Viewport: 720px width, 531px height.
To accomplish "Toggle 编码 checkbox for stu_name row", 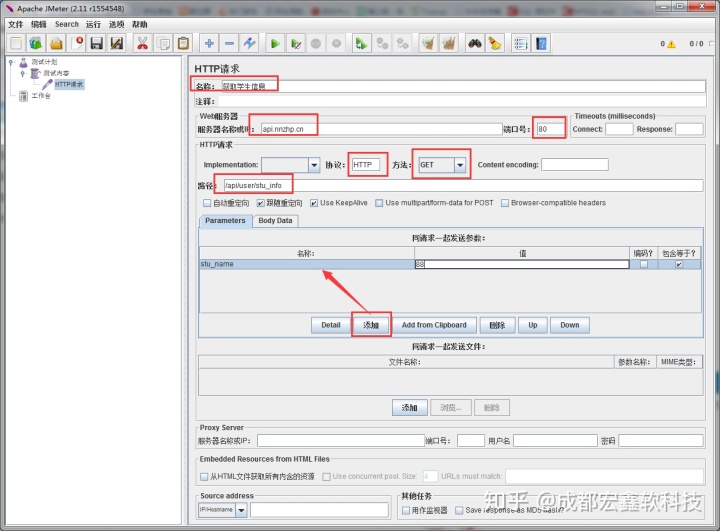I will coord(644,264).
